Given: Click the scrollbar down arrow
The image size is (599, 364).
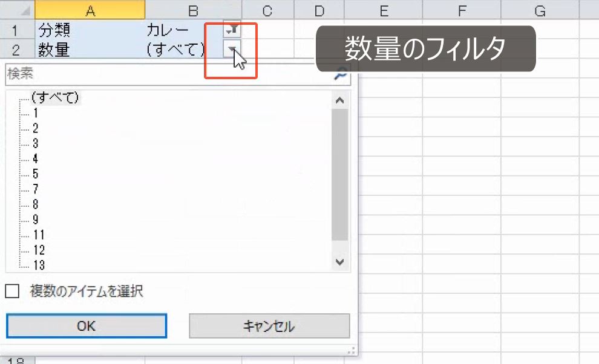Looking at the screenshot, I should coord(340,262).
